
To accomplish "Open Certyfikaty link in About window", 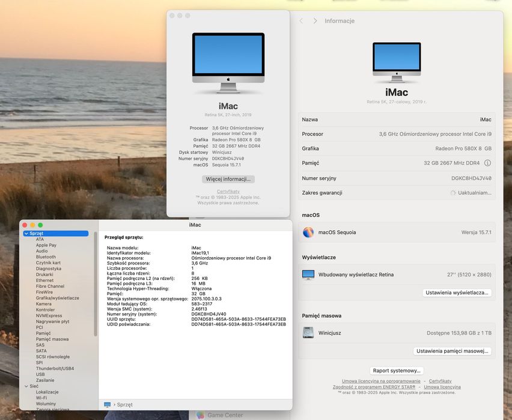I will [228, 192].
